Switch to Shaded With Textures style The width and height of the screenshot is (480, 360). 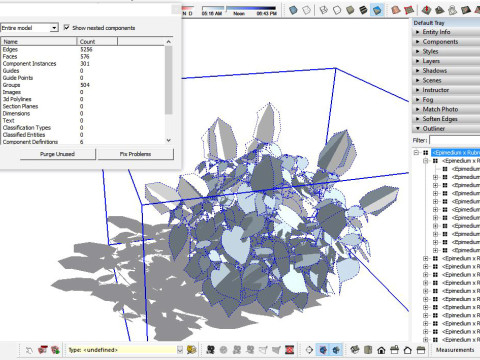(x=363, y=10)
